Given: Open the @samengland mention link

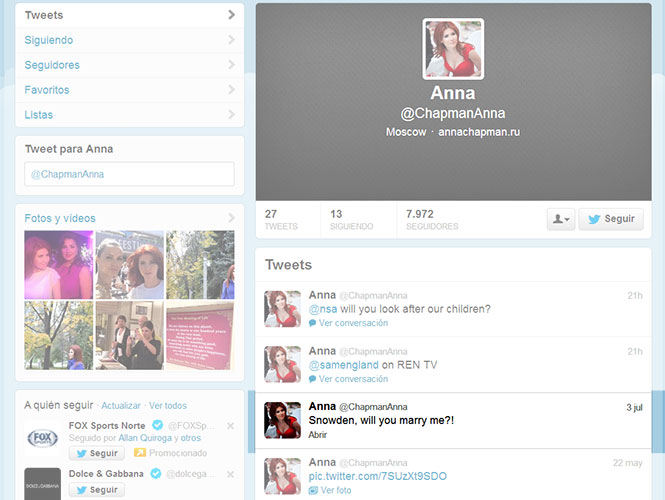Looking at the screenshot, I should pyautogui.click(x=344, y=365).
